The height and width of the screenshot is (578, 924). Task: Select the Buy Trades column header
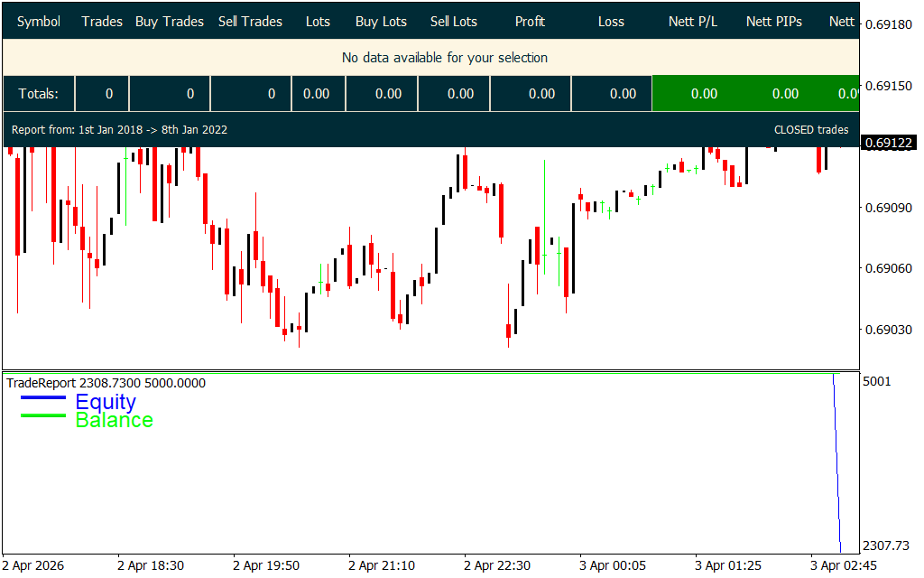[x=170, y=22]
